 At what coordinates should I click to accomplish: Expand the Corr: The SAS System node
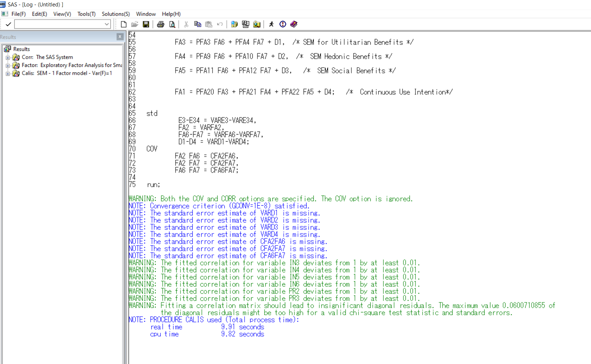(7, 57)
